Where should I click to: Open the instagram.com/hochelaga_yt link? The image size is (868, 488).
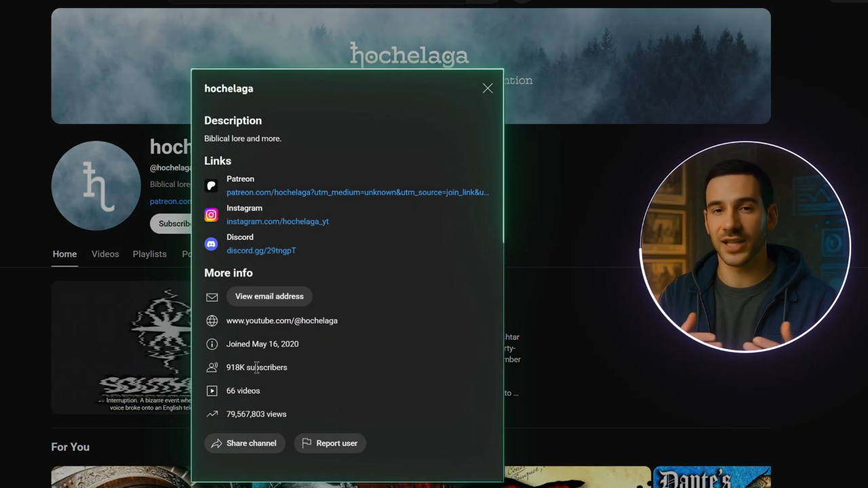[277, 222]
